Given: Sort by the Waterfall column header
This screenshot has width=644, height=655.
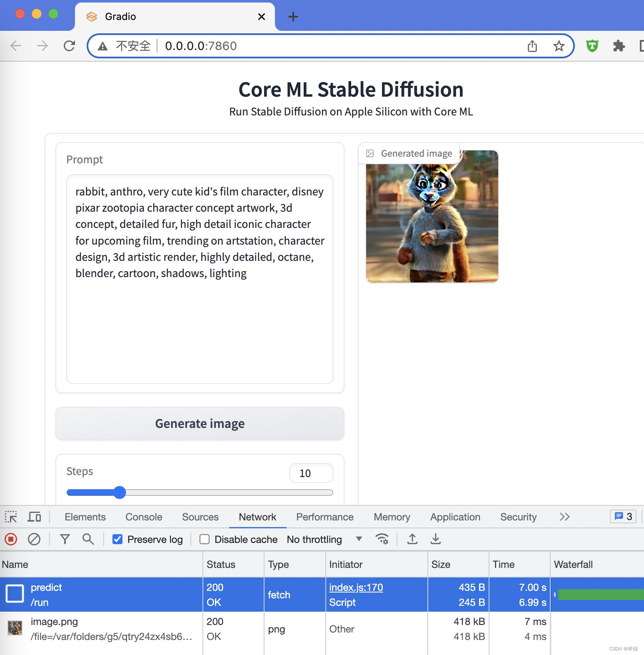Looking at the screenshot, I should click(597, 564).
